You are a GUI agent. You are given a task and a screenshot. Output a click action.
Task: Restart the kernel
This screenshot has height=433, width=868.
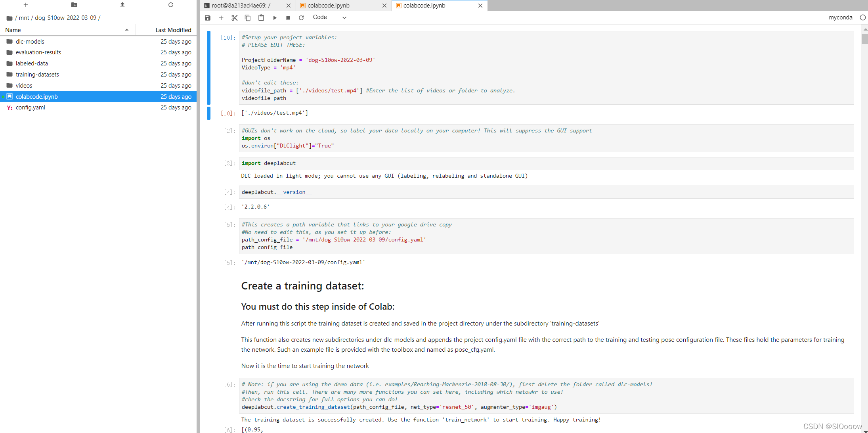pyautogui.click(x=301, y=17)
